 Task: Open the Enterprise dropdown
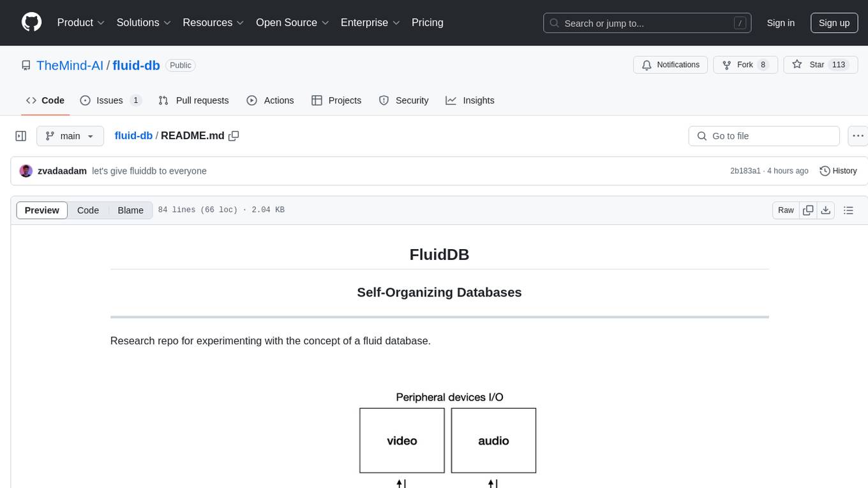(370, 22)
